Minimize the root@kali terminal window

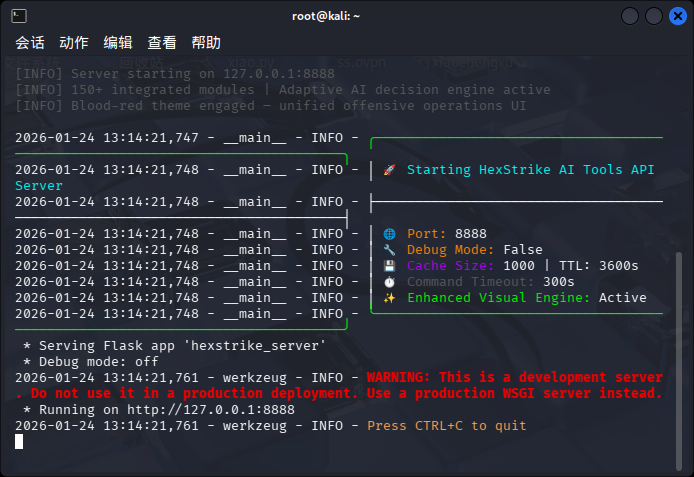tap(630, 16)
